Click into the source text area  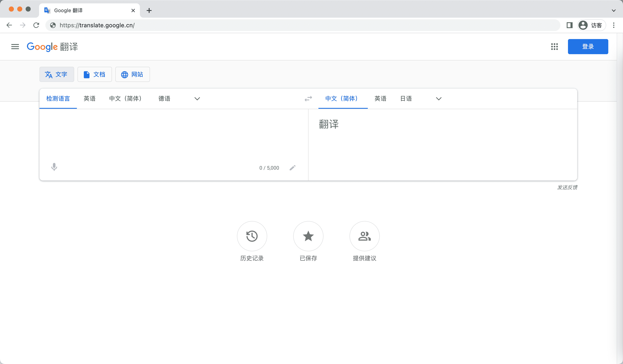coord(173,135)
